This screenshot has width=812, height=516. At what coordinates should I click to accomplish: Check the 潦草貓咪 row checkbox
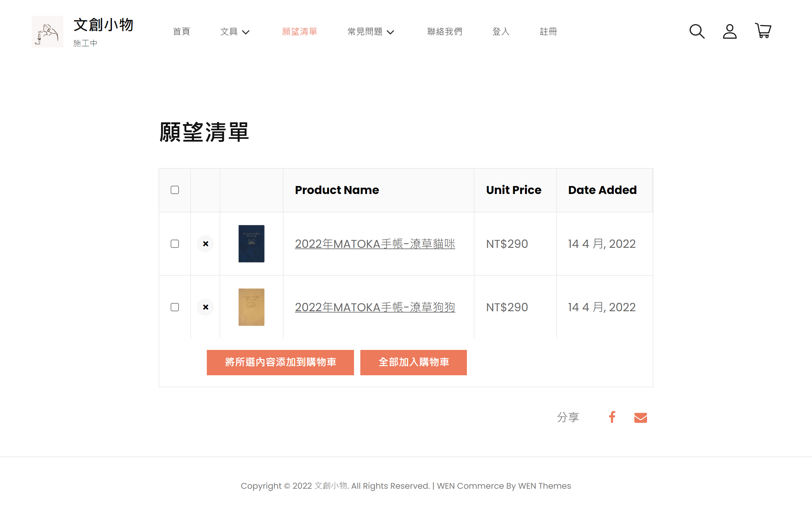click(x=175, y=244)
